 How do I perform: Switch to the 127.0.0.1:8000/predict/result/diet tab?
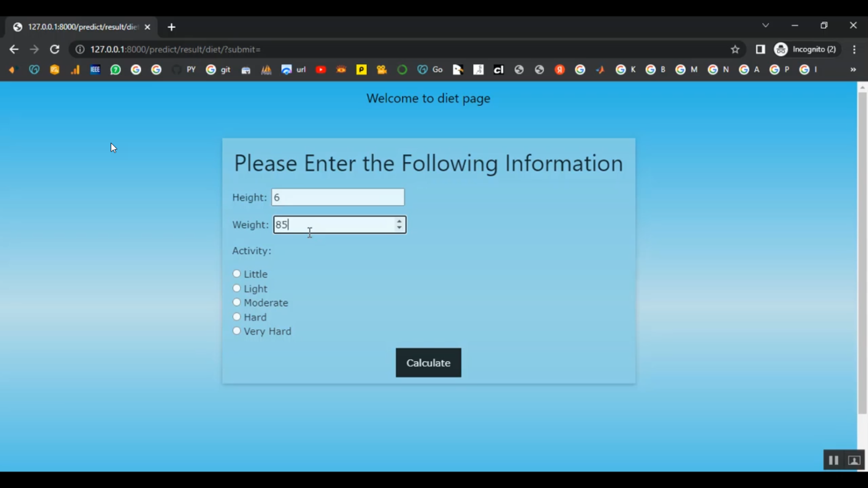81,27
